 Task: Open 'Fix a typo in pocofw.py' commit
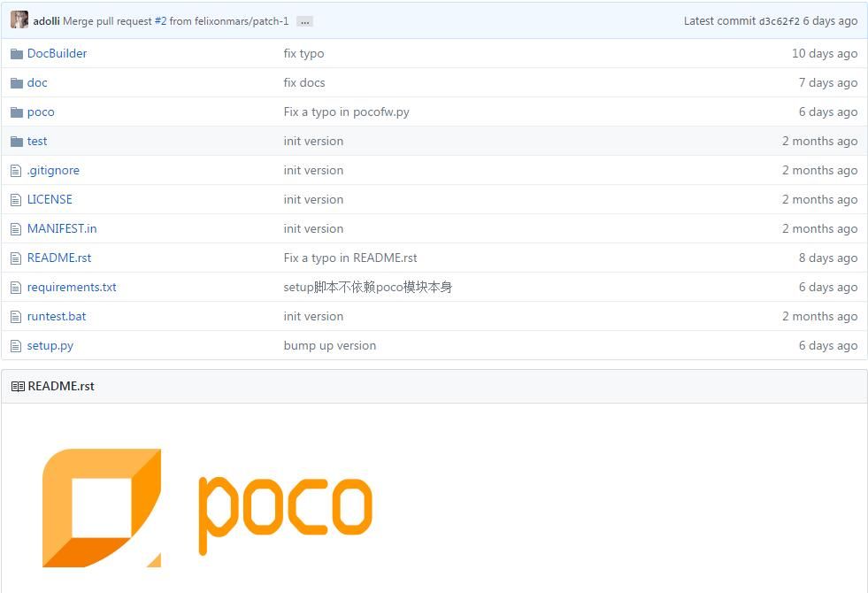(x=347, y=112)
